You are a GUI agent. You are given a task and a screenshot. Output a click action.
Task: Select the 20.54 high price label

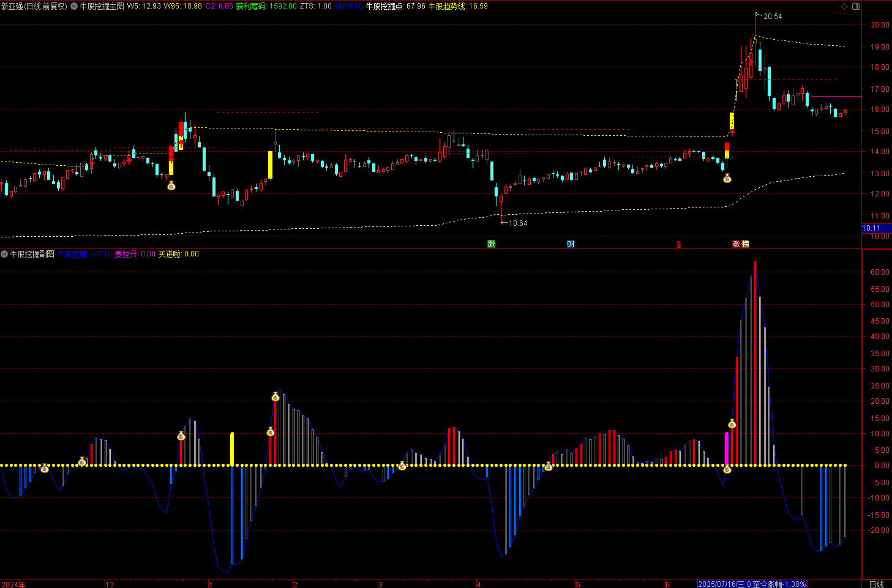pos(773,17)
